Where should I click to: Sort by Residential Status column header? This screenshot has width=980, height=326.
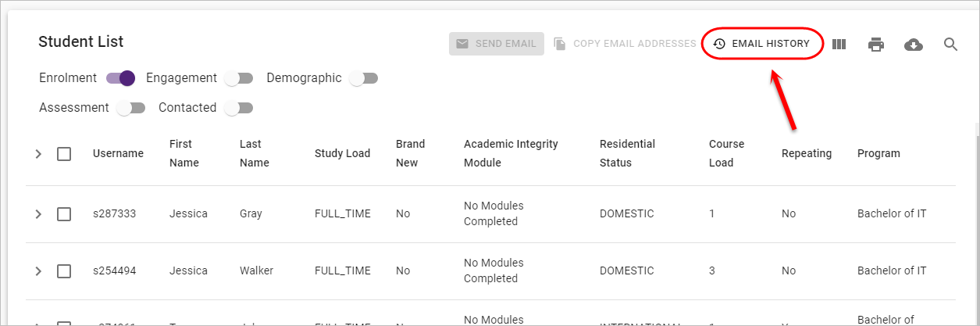click(x=627, y=153)
